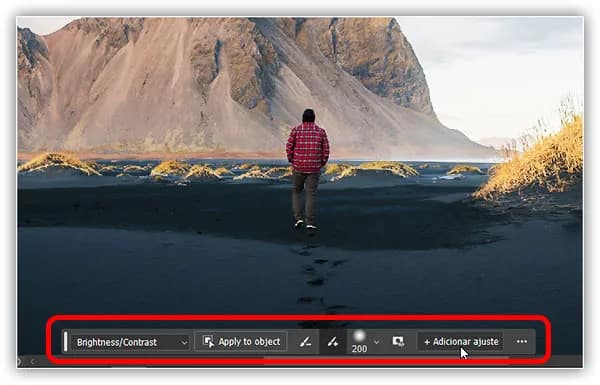Image resolution: width=600 pixels, height=385 pixels.
Task: Click the horizontal scrollbar below the canvas
Action: tap(386, 358)
